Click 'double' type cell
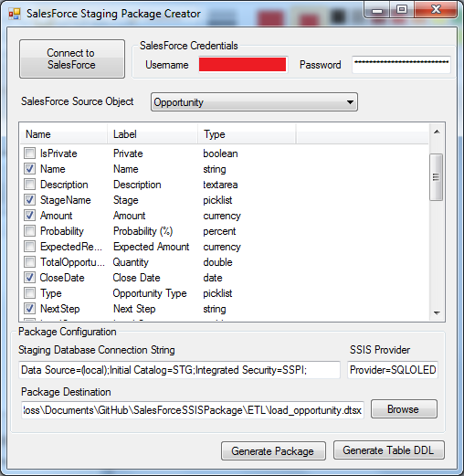464x476 pixels. (217, 262)
